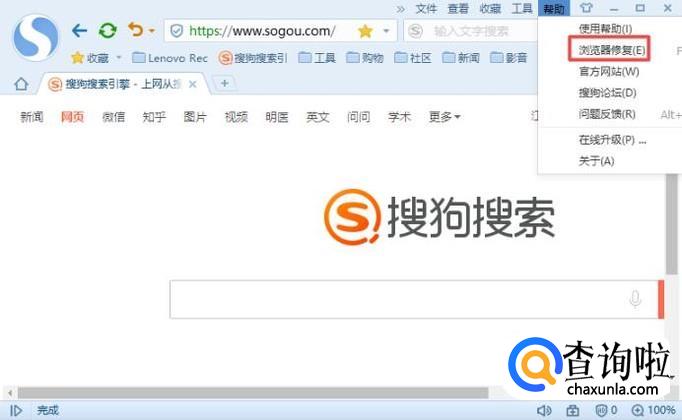
Task: Expand hidden menu items chevron
Action: tap(401, 9)
